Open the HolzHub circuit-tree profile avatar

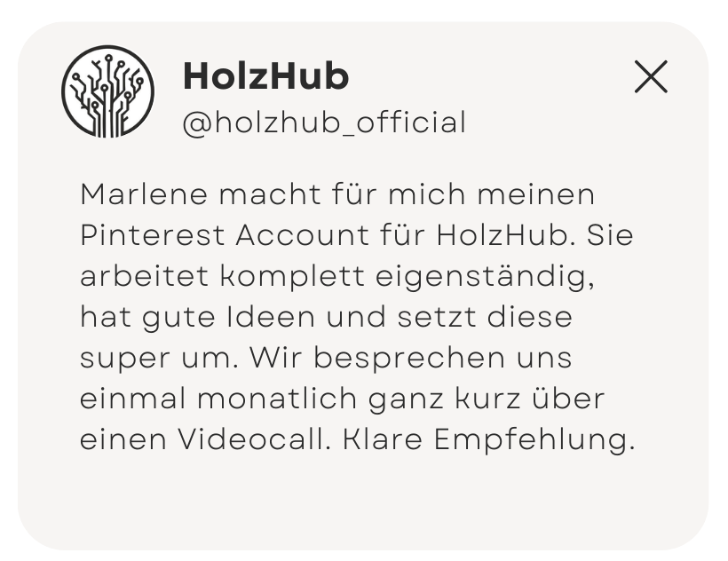[x=107, y=91]
